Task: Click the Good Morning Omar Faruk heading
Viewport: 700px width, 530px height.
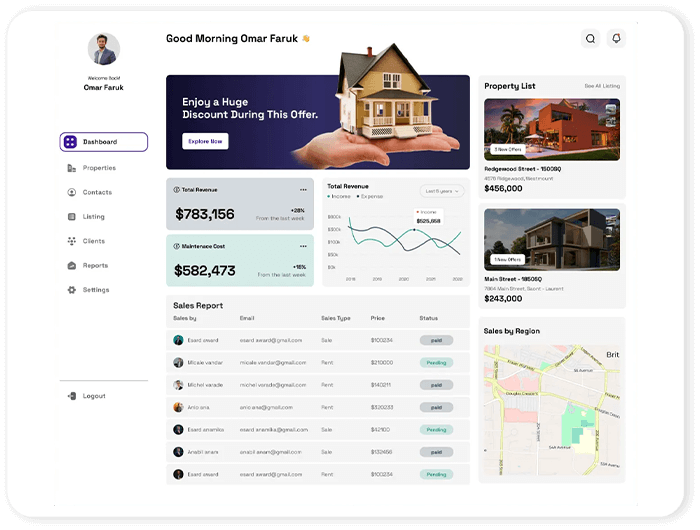Action: click(232, 39)
